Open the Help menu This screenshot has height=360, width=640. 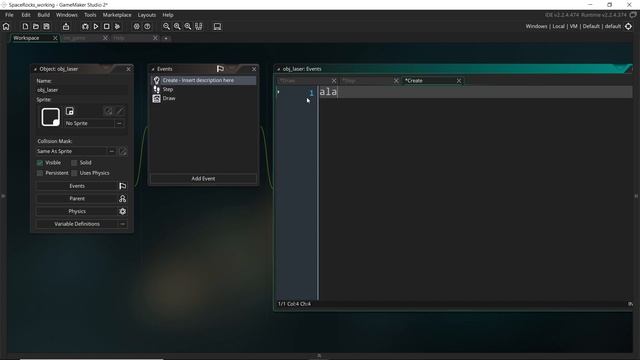[168, 15]
